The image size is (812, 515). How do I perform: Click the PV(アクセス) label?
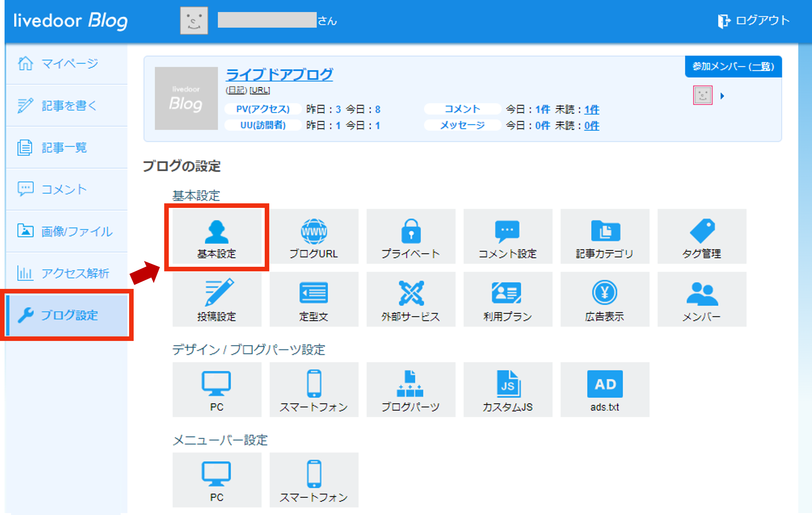(x=263, y=109)
